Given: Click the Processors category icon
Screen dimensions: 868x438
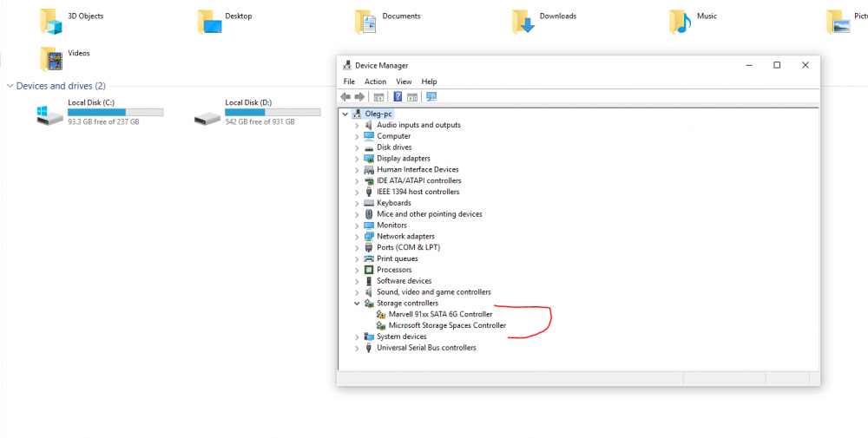Looking at the screenshot, I should click(x=369, y=270).
